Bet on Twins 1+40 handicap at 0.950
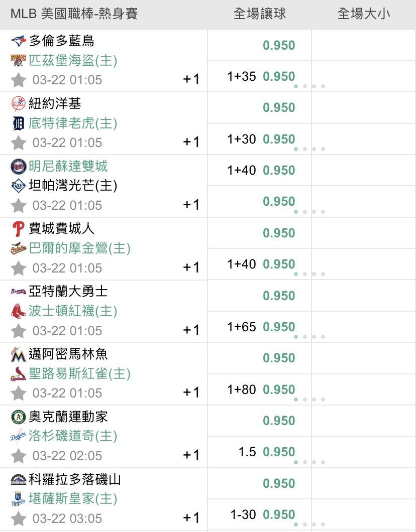The height and width of the screenshot is (532, 416). click(279, 170)
